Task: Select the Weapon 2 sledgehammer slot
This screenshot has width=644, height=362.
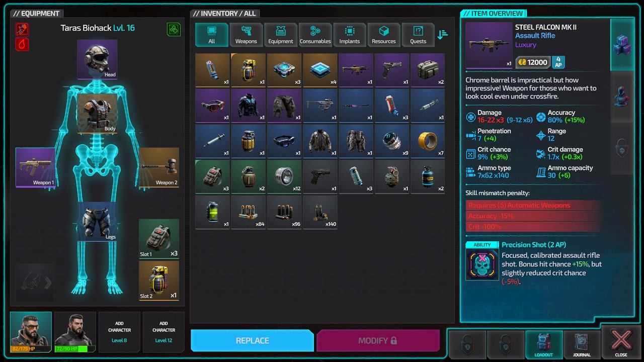Action: click(x=159, y=167)
